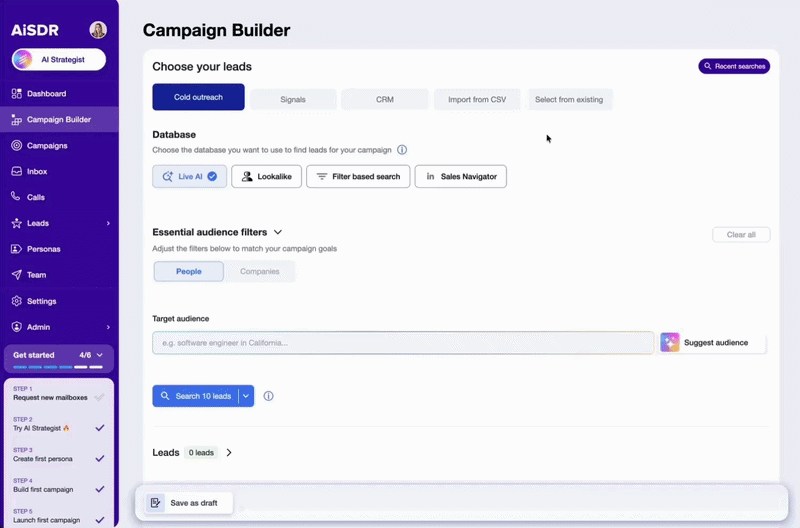Go to Calls in sidebar
The height and width of the screenshot is (528, 800).
(x=35, y=197)
